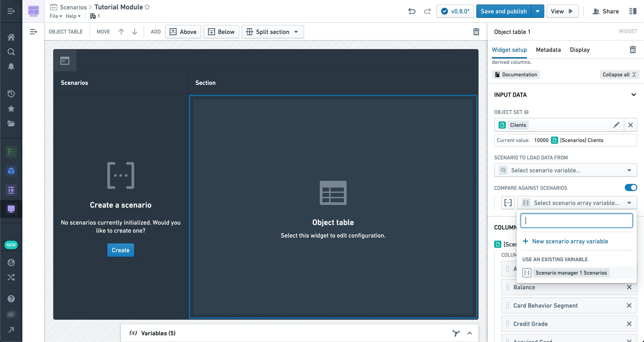The image size is (644, 342).
Task: Delete section using toolbar trash icon
Action: pos(476,32)
